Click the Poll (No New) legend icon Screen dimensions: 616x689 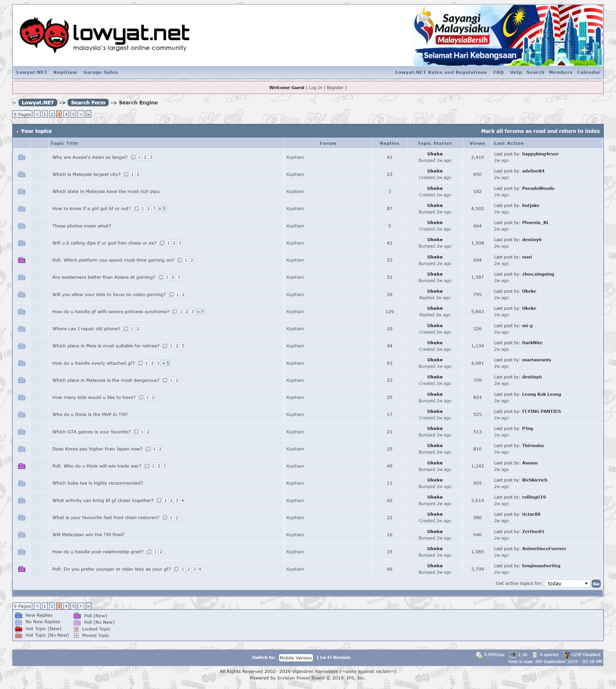(x=77, y=622)
